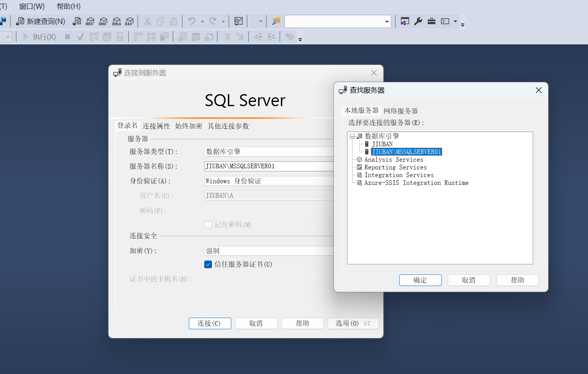Switch to the 始终加密 tab
This screenshot has height=374, width=588.
tap(189, 126)
